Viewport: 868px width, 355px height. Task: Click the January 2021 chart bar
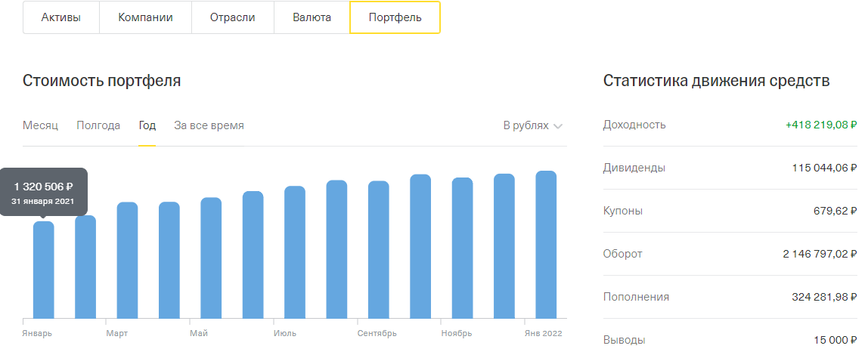click(x=44, y=270)
